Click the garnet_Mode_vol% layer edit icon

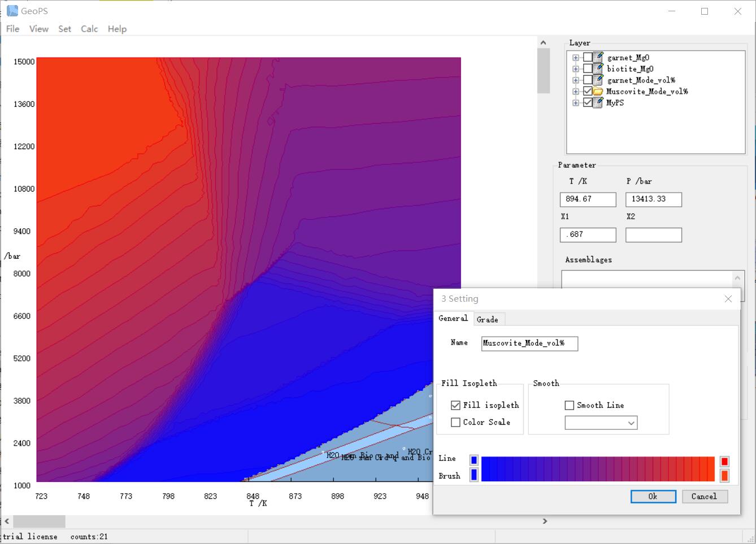tap(599, 80)
